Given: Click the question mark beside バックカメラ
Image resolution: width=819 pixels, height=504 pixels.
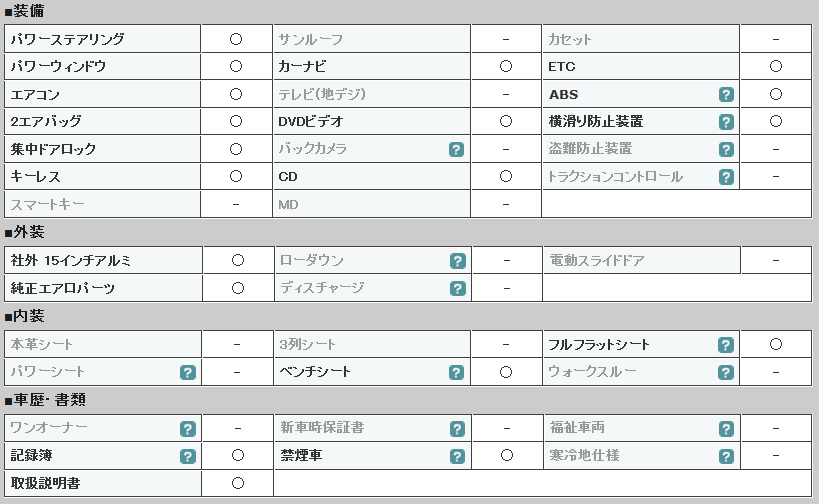Looking at the screenshot, I should (x=456, y=150).
